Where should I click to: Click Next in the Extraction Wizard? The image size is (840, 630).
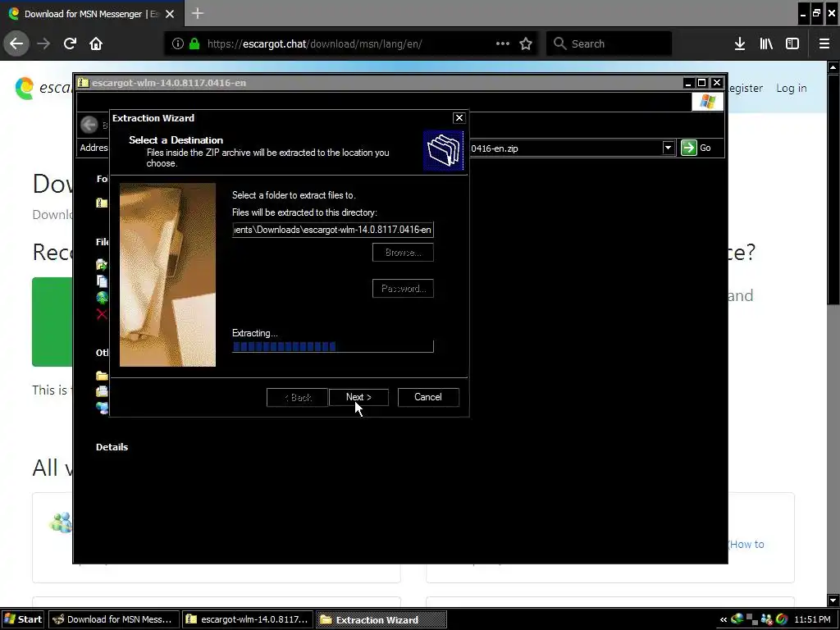pos(358,397)
